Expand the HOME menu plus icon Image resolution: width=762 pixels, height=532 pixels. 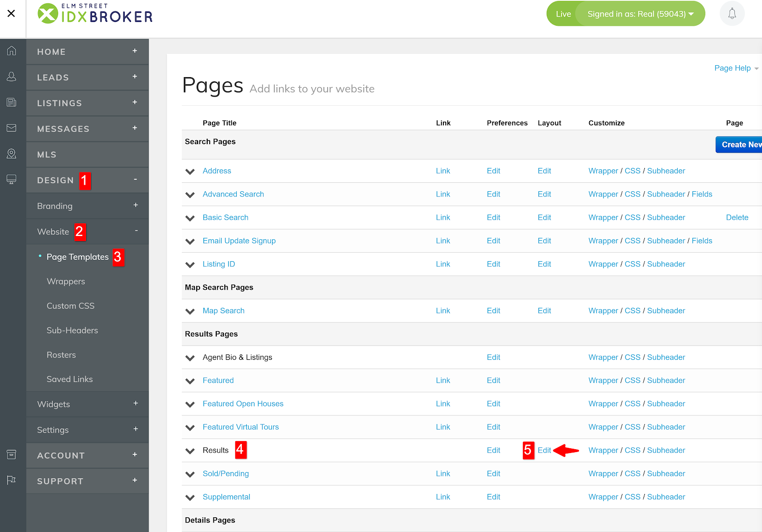(135, 51)
